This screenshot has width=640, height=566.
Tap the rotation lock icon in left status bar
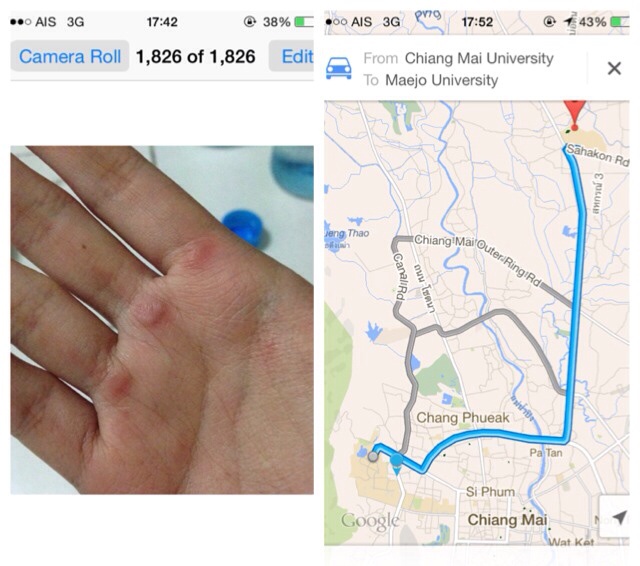click(249, 21)
